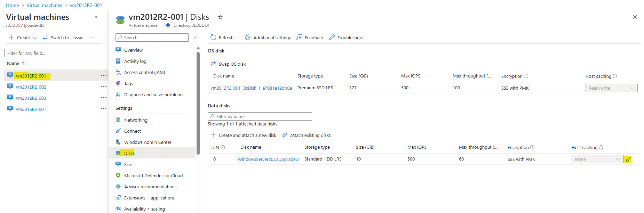Open the OS disk Read/write host caching dropdown
Screen dimensions: 644x213
[x=611, y=88]
